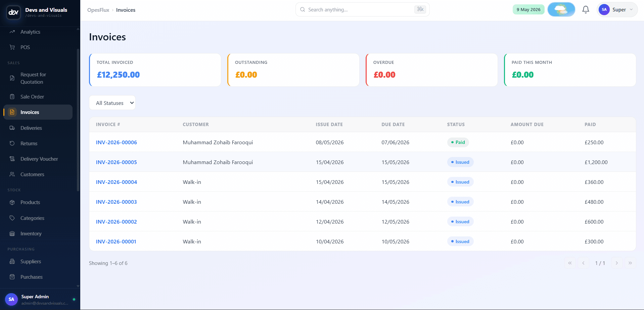The height and width of the screenshot is (310, 644).
Task: Go to last page of invoices
Action: [x=630, y=263]
